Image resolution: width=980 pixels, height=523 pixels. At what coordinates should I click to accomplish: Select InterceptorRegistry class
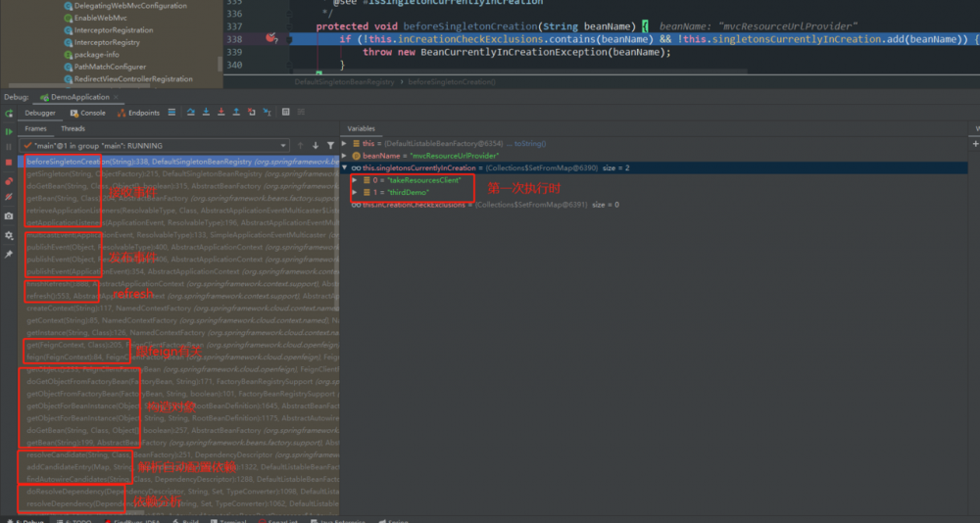coord(106,42)
